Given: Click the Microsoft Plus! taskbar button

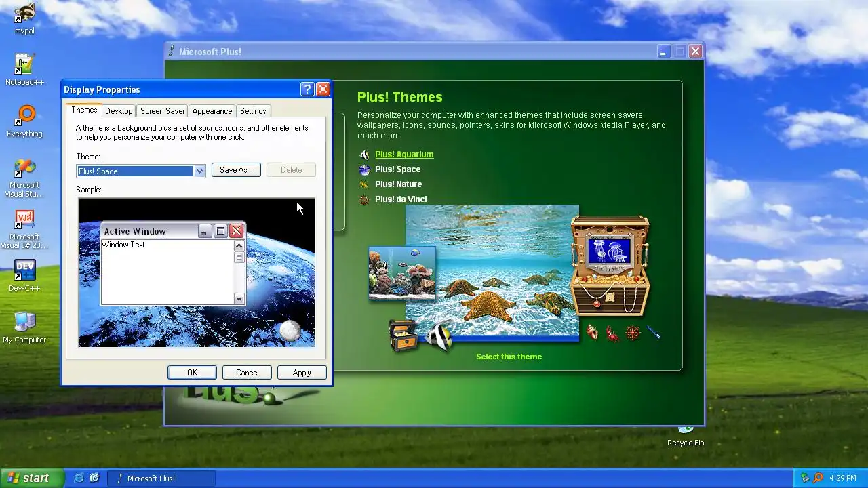Looking at the screenshot, I should [161, 478].
